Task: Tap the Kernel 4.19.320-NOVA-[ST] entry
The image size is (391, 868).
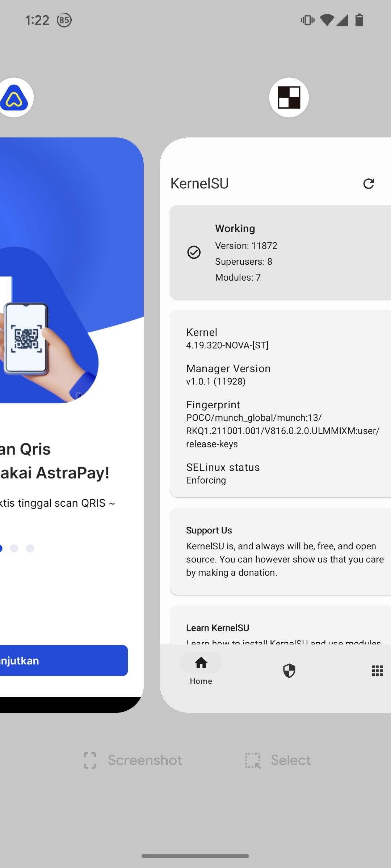Action: click(x=227, y=338)
